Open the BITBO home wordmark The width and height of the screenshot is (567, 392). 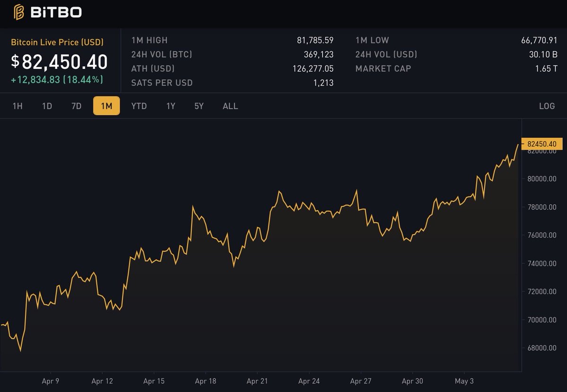56,12
